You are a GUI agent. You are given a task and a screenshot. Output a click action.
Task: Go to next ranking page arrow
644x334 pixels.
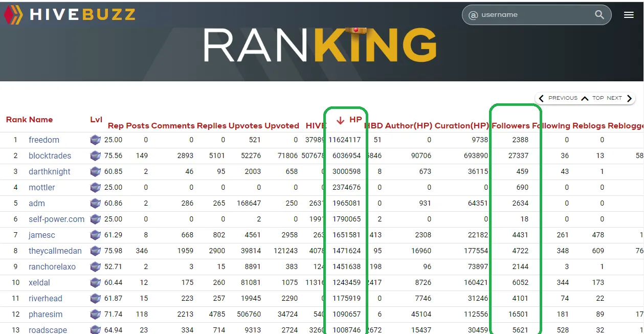(629, 98)
